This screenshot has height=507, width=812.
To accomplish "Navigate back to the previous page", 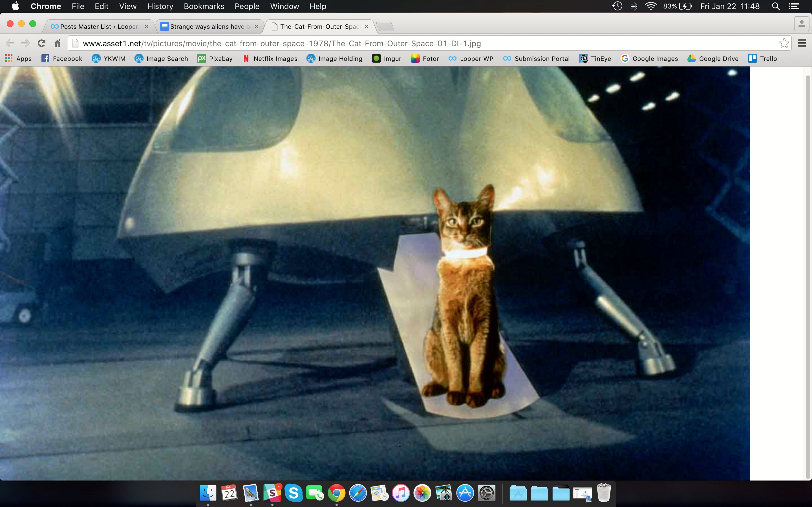I will pyautogui.click(x=10, y=43).
